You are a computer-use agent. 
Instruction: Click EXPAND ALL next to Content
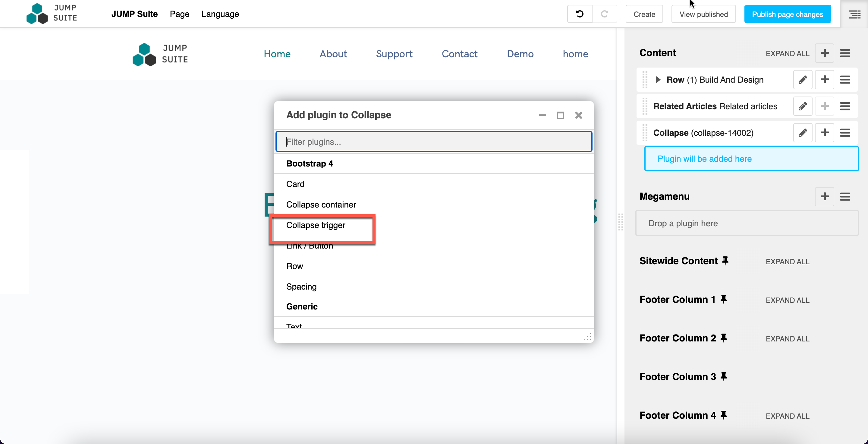coord(787,54)
